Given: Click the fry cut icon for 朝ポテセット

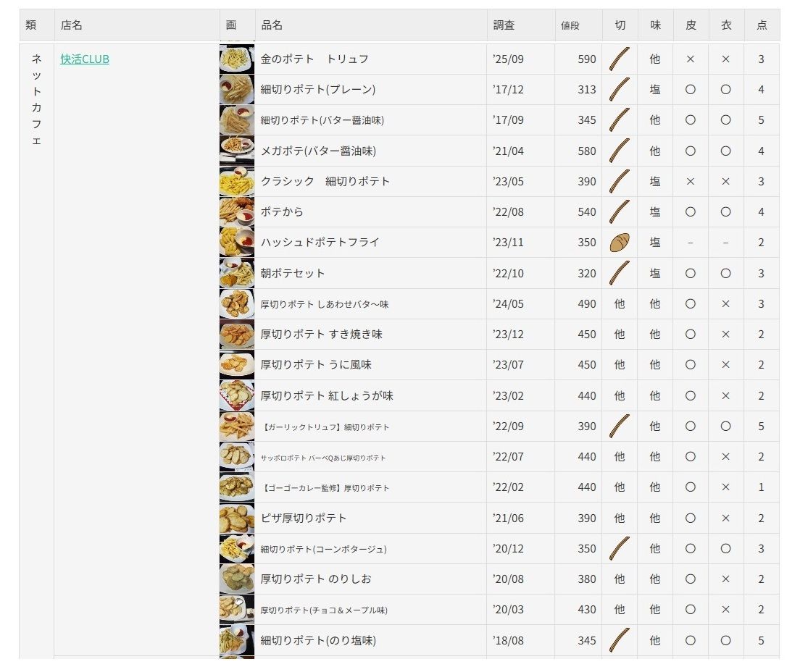Looking at the screenshot, I should coord(619,273).
